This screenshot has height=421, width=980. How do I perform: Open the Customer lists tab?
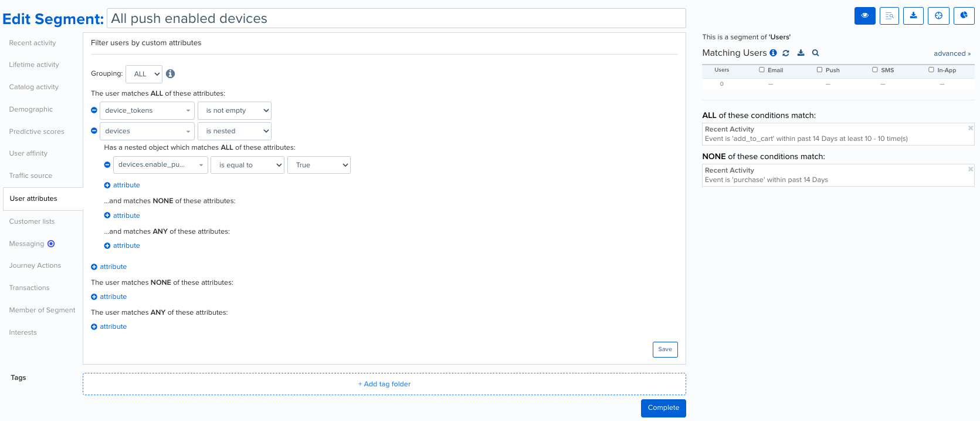32,221
